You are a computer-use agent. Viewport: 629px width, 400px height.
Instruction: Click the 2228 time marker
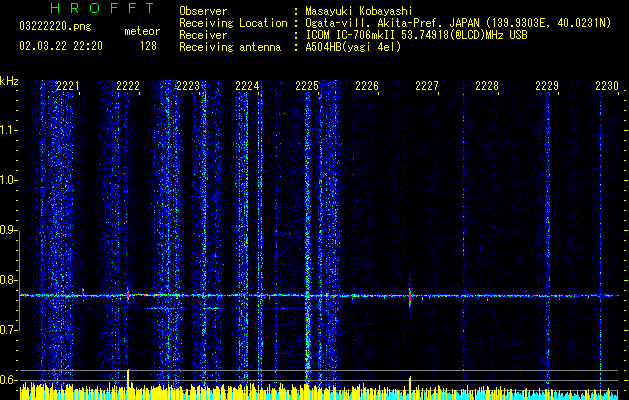point(487,86)
